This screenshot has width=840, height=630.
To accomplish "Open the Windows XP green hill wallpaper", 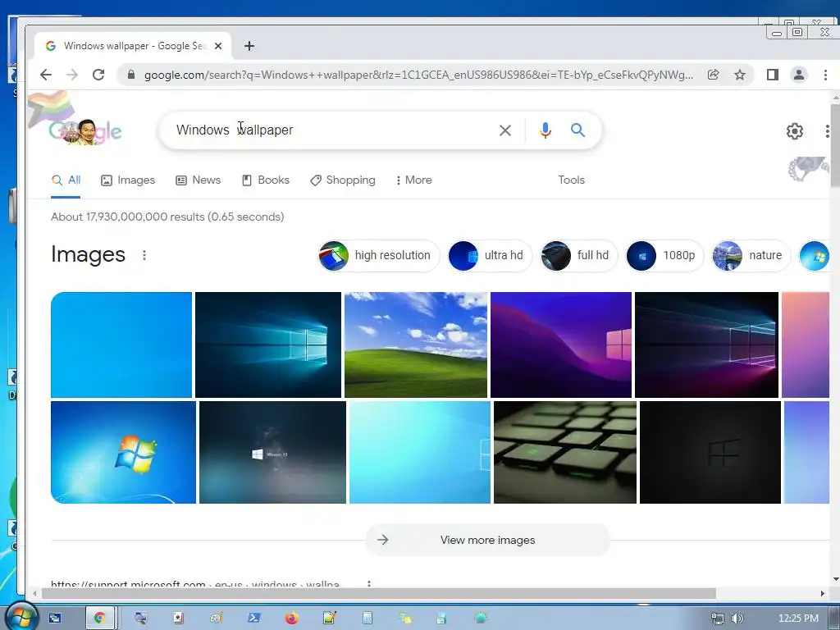I will point(416,345).
